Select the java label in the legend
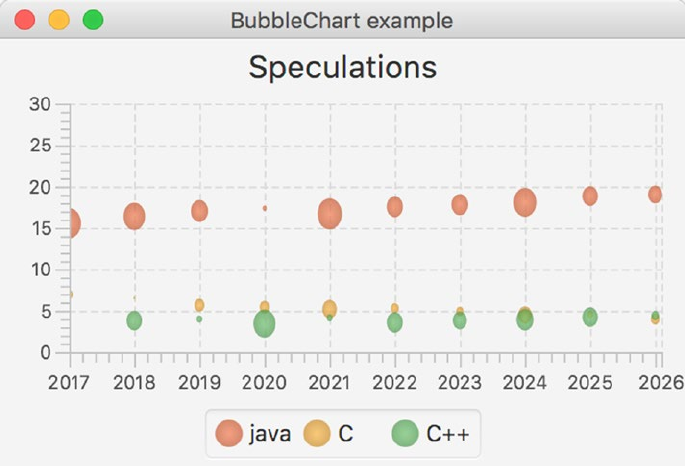The image size is (685, 466). 270,433
